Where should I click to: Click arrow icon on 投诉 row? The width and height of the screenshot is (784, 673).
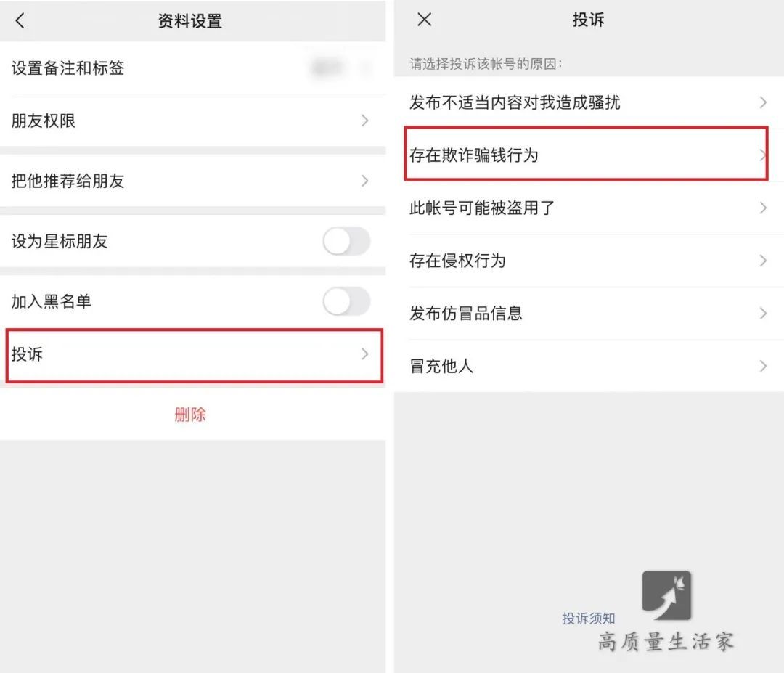click(x=365, y=354)
